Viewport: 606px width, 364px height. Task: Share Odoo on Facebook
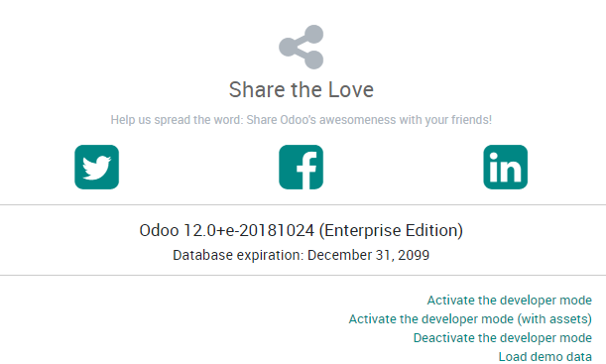pyautogui.click(x=302, y=167)
